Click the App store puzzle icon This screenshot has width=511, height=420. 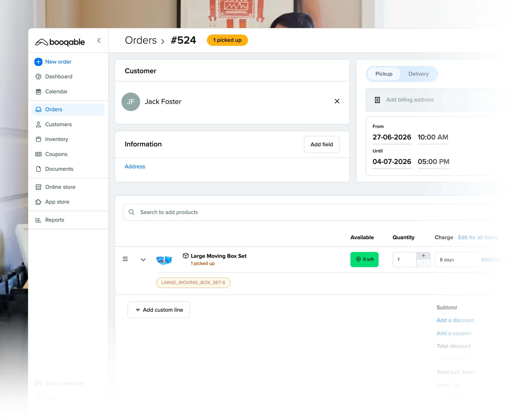[38, 202]
